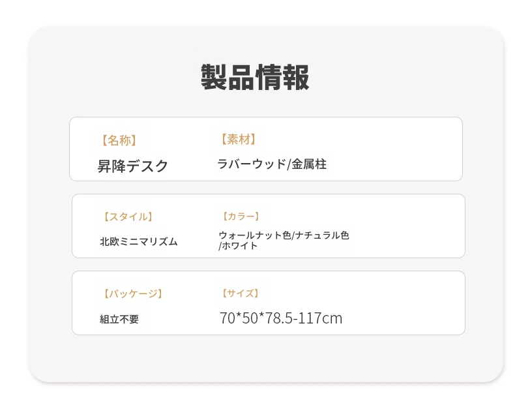Click the 昇降デスク product name text
Viewport: 515px width, 420px height.
(x=133, y=166)
